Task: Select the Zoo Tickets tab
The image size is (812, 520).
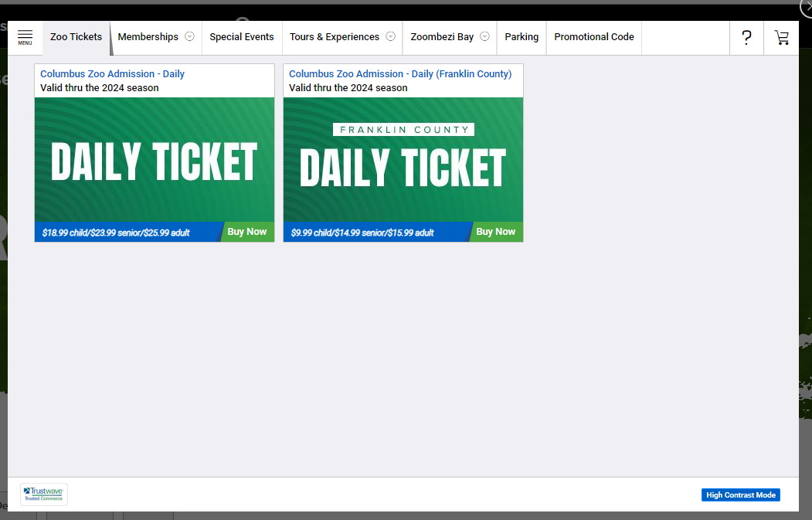Action: (76, 37)
